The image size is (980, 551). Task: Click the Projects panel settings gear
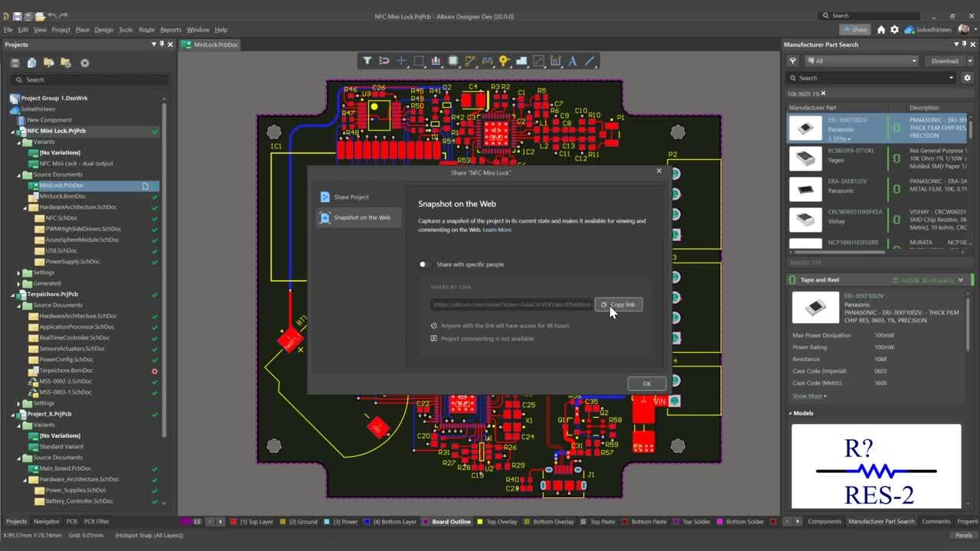tap(85, 63)
